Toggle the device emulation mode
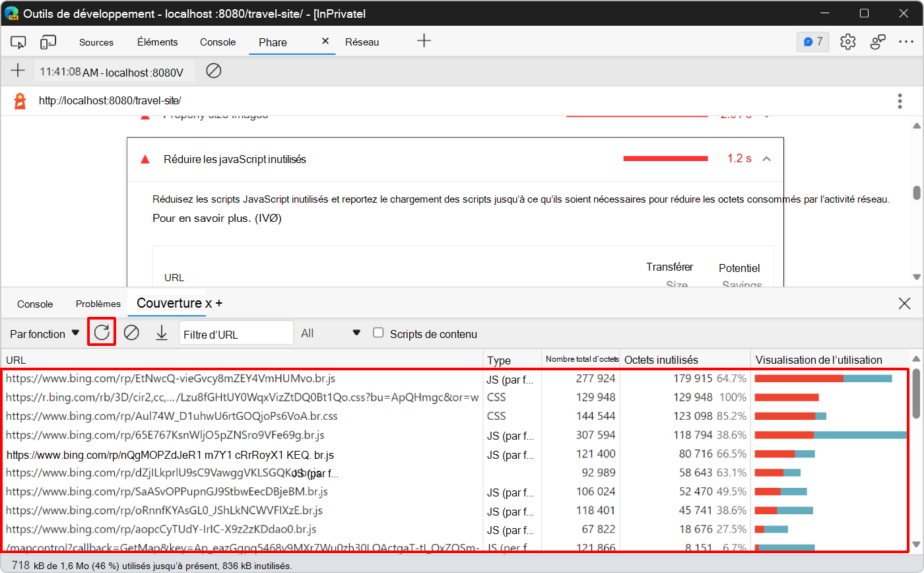This screenshot has width=924, height=573. click(x=47, y=42)
